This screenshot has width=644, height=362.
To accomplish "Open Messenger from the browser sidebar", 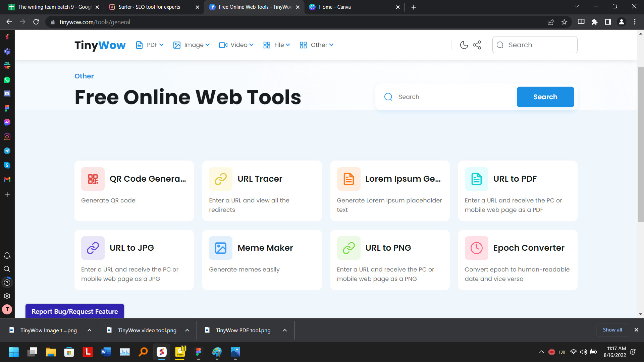I will click(7, 122).
